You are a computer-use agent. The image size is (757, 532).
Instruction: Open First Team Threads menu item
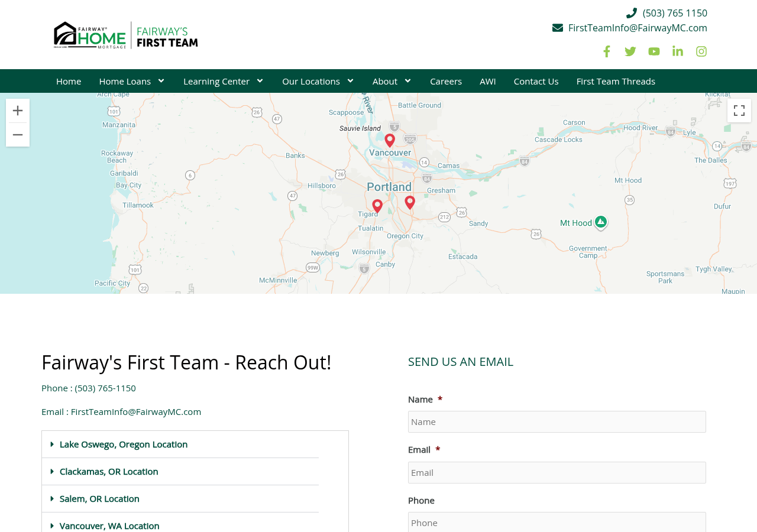pyautogui.click(x=616, y=81)
